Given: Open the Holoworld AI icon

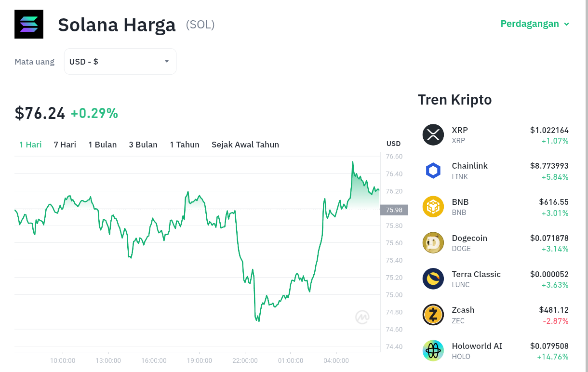Looking at the screenshot, I should (433, 351).
